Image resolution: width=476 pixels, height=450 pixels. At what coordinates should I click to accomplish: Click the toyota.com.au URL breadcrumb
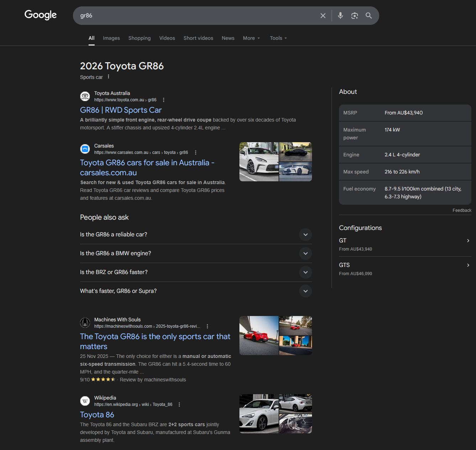pos(125,100)
